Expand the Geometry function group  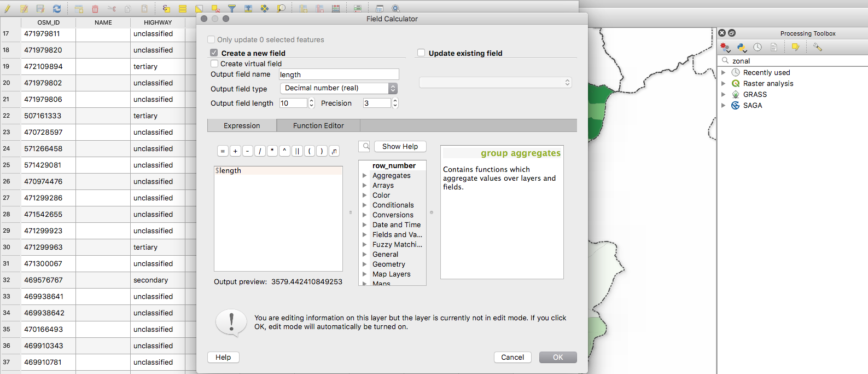[365, 264]
